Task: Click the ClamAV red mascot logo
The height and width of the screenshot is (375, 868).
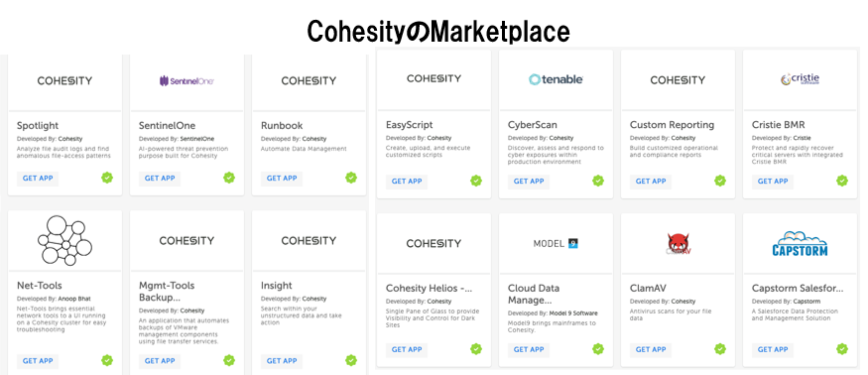Action: click(679, 244)
